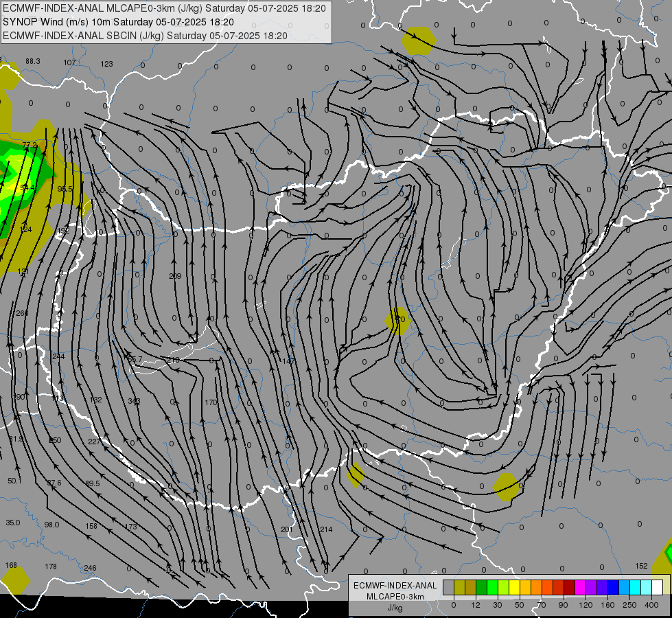Click the map value 147
Screen dimensions: 672x618
coord(288,361)
